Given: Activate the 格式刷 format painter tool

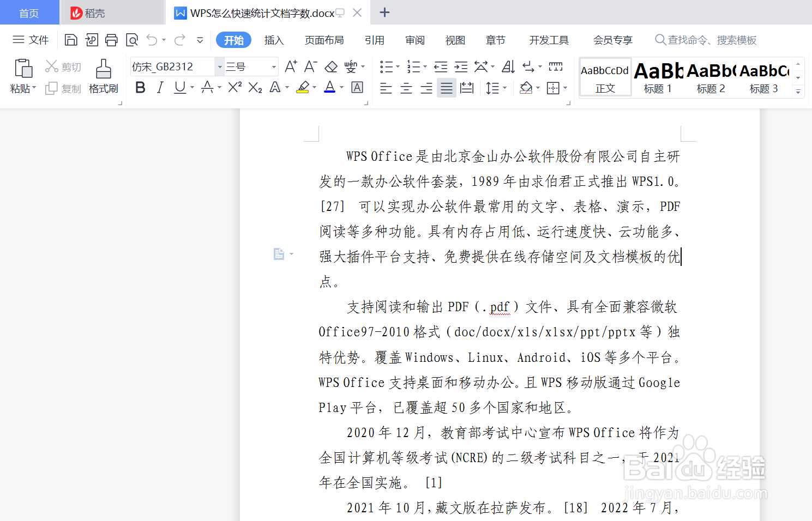Looking at the screenshot, I should click(x=103, y=76).
